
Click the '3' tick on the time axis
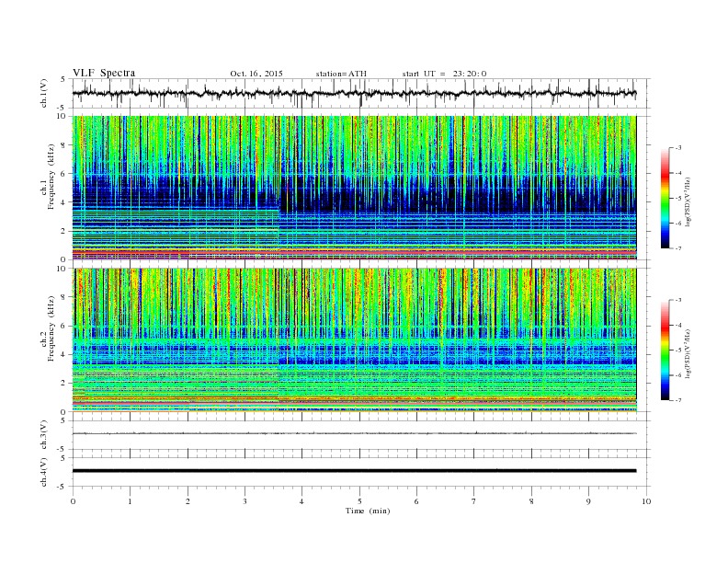[x=245, y=501]
